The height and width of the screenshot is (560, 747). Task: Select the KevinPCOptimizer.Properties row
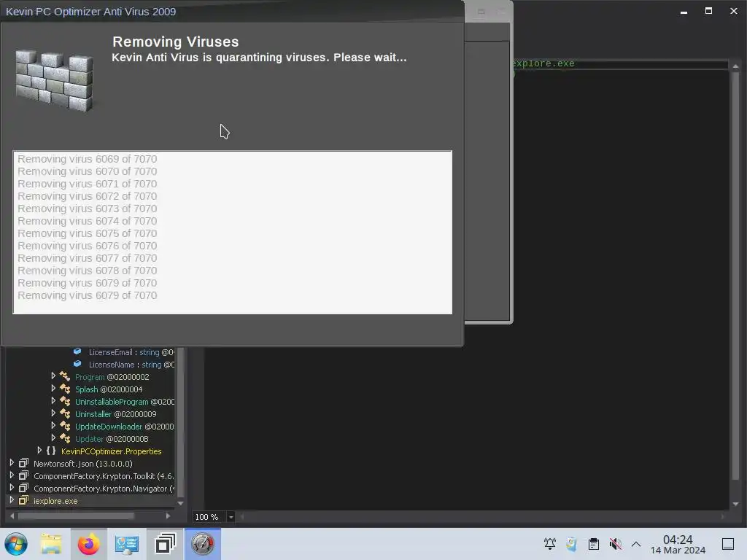(x=90, y=451)
